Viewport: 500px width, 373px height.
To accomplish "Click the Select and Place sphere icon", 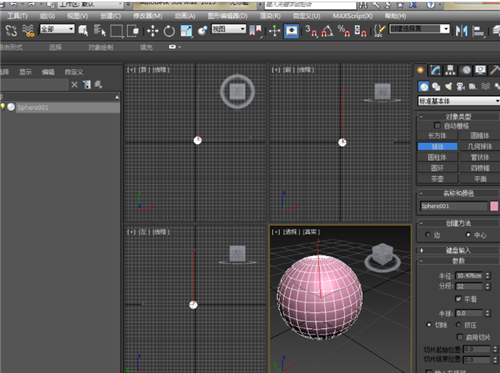I will 202,31.
